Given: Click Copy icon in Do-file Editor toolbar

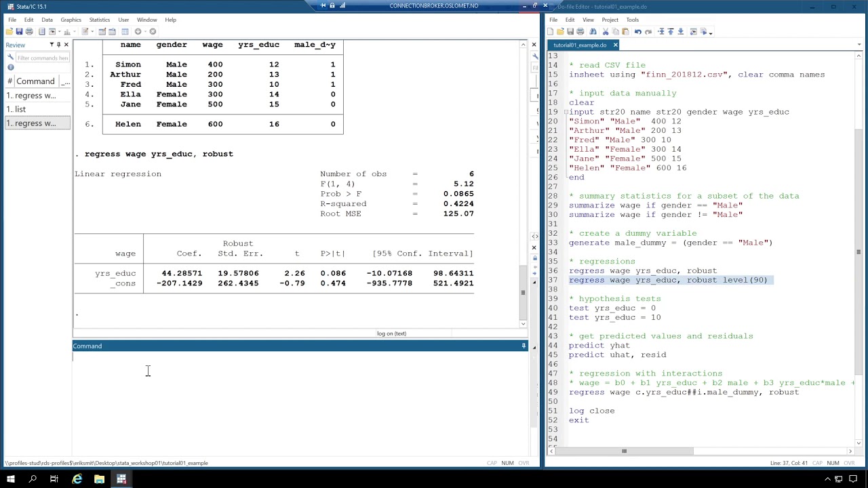Looking at the screenshot, I should [615, 31].
